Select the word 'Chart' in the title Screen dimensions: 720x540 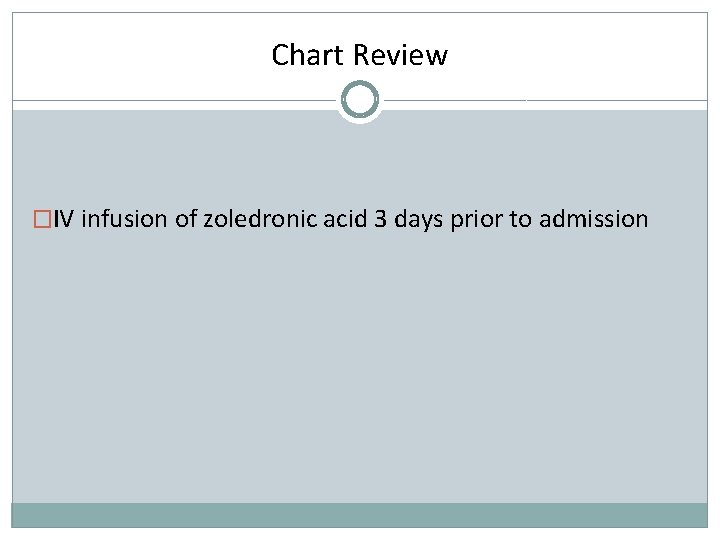tap(308, 55)
